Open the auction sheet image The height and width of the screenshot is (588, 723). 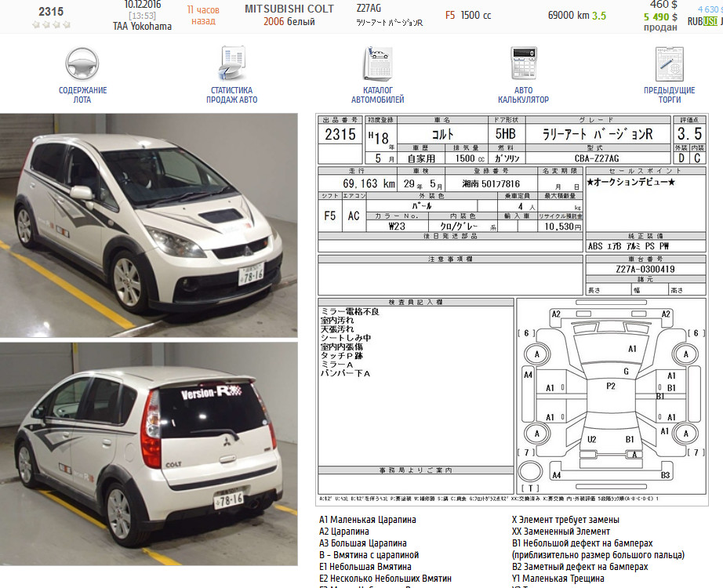(x=512, y=309)
